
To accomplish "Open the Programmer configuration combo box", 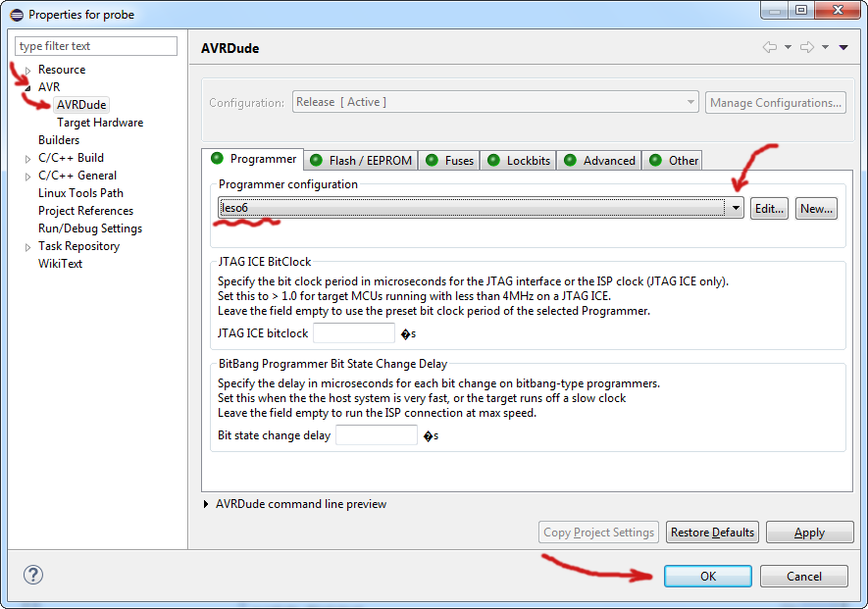I will [x=481, y=208].
